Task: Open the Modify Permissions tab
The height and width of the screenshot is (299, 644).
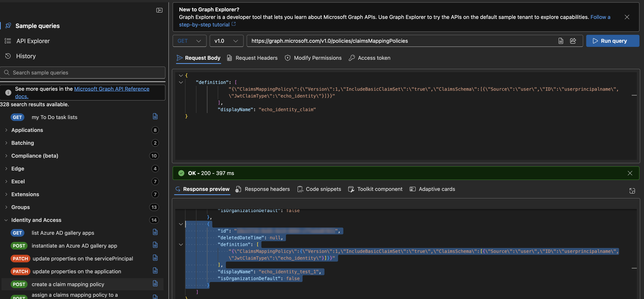Action: pyautogui.click(x=313, y=58)
